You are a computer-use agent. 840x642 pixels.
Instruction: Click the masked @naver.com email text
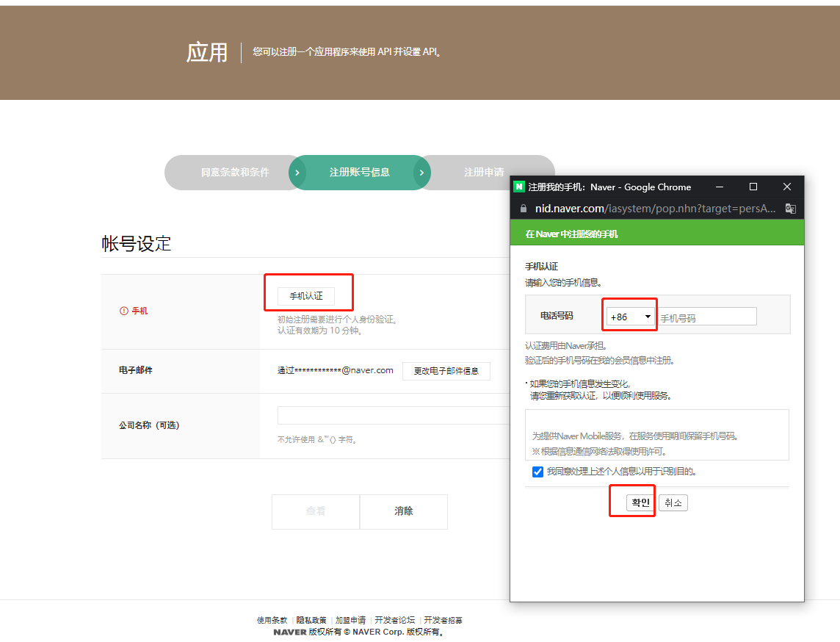coord(336,370)
